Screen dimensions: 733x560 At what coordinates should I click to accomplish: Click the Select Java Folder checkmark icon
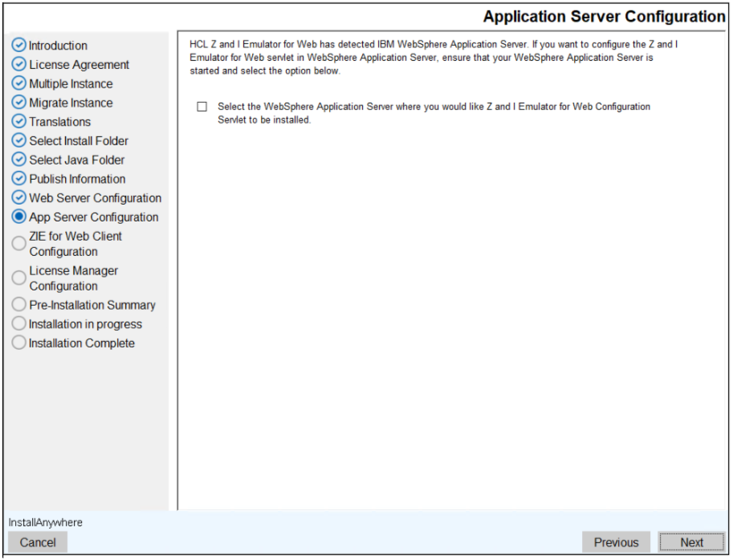point(18,160)
